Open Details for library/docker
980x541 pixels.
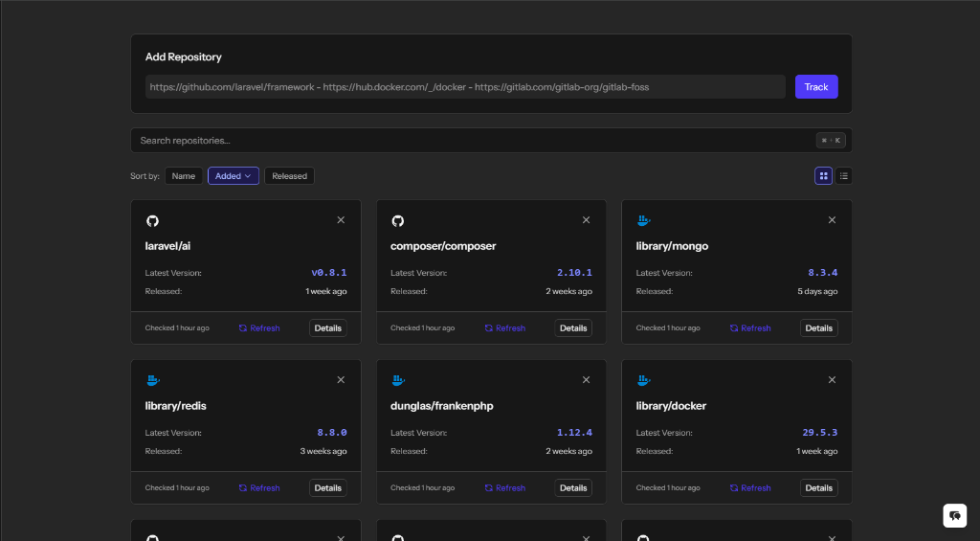(819, 487)
